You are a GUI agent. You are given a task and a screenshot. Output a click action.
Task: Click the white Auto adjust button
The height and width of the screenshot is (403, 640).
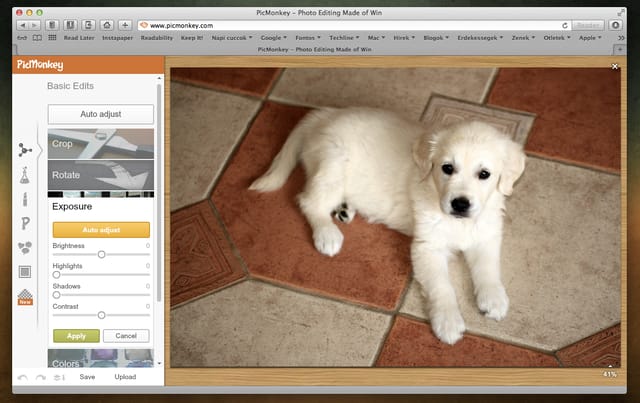[x=101, y=114]
